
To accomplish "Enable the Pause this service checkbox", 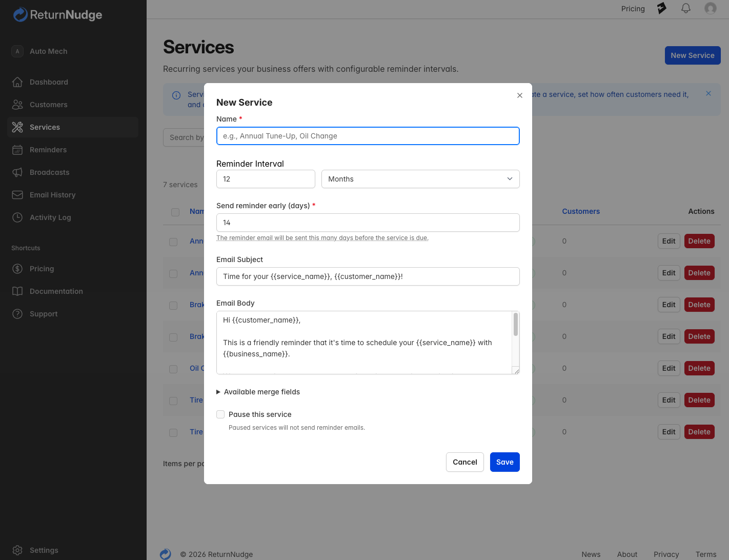I will point(220,414).
